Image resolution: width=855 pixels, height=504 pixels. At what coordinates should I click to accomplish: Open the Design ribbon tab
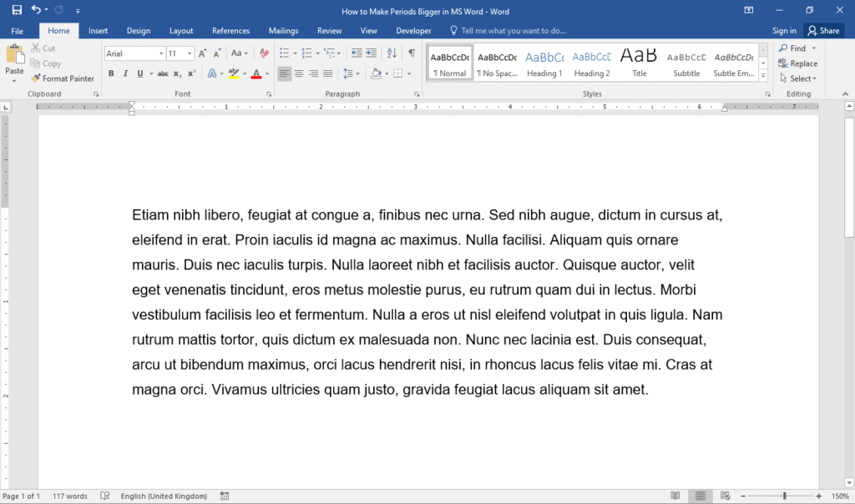138,29
